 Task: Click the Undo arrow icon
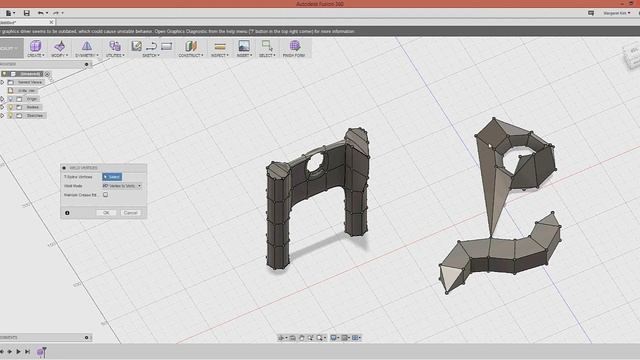click(40, 13)
